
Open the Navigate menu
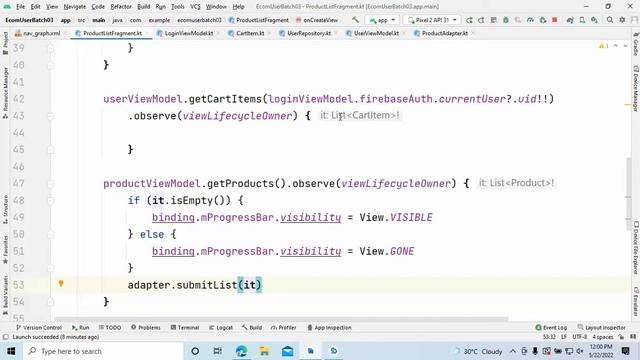click(x=75, y=7)
